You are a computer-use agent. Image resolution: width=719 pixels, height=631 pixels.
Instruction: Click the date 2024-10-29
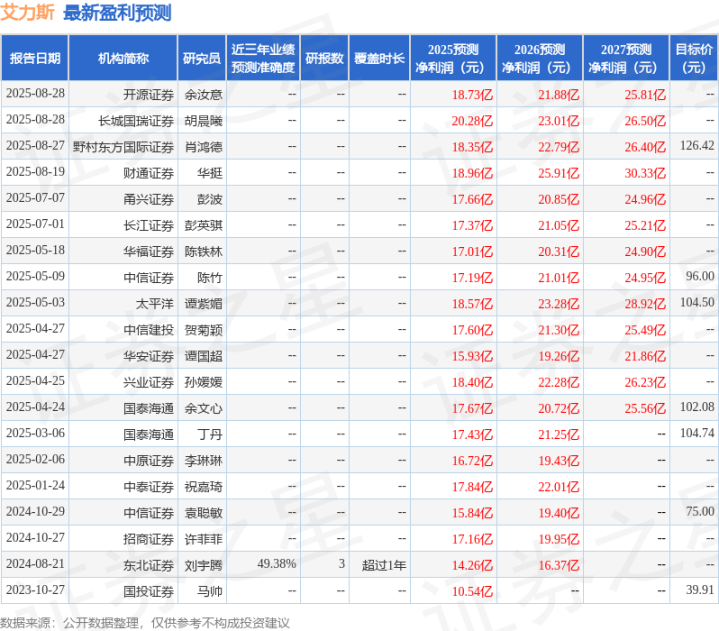pos(35,512)
